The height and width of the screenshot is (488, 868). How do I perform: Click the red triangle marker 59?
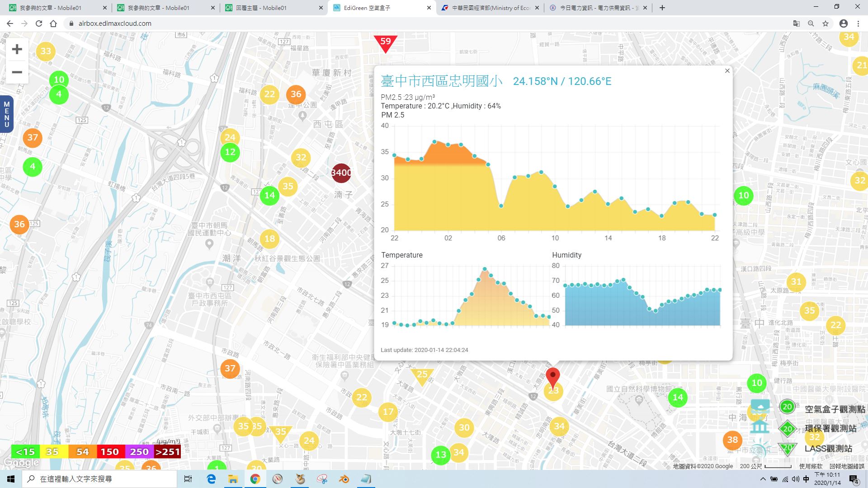tap(385, 43)
